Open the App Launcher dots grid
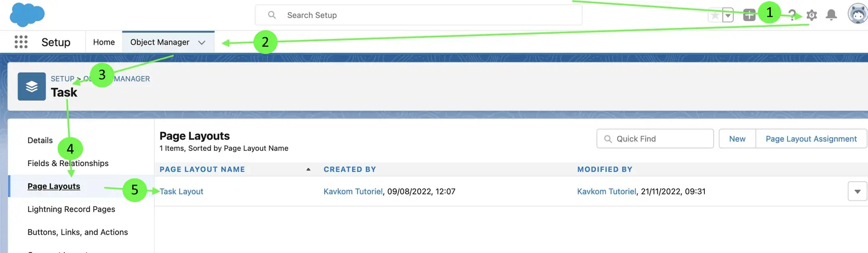868x253 pixels. [21, 42]
